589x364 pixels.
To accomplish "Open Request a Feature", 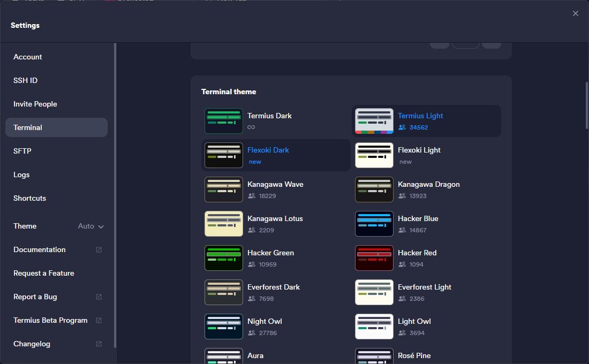I will coord(56,273).
